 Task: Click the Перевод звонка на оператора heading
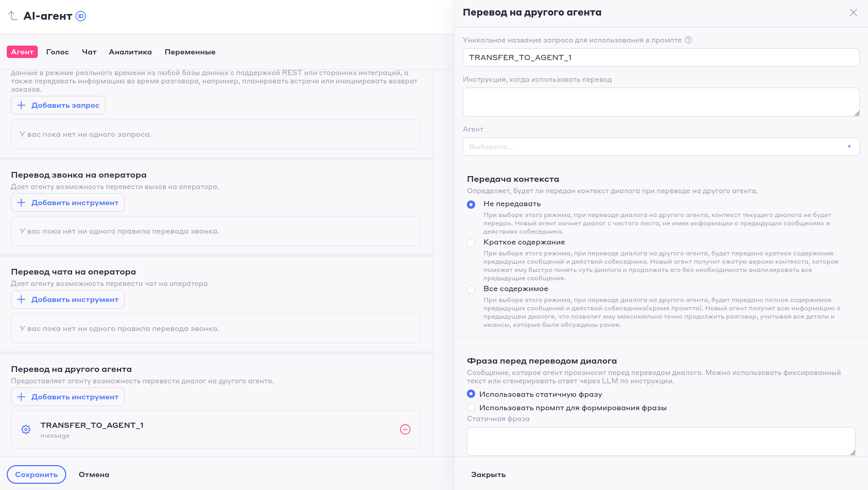(x=79, y=175)
